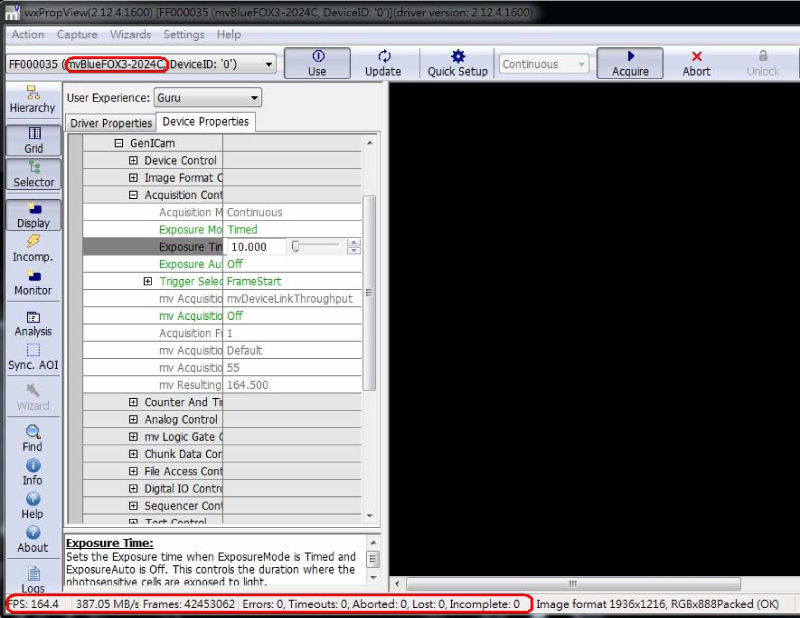Expand the Device Control tree node
The width and height of the screenshot is (800, 618).
pos(133,161)
